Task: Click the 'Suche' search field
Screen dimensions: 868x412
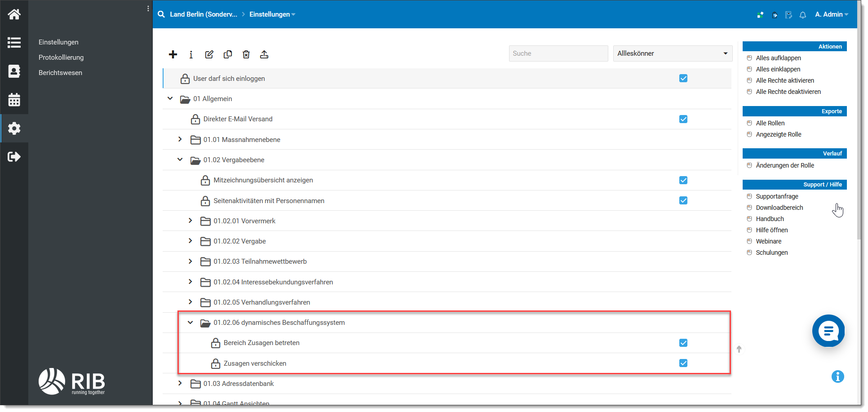Action: coord(558,53)
